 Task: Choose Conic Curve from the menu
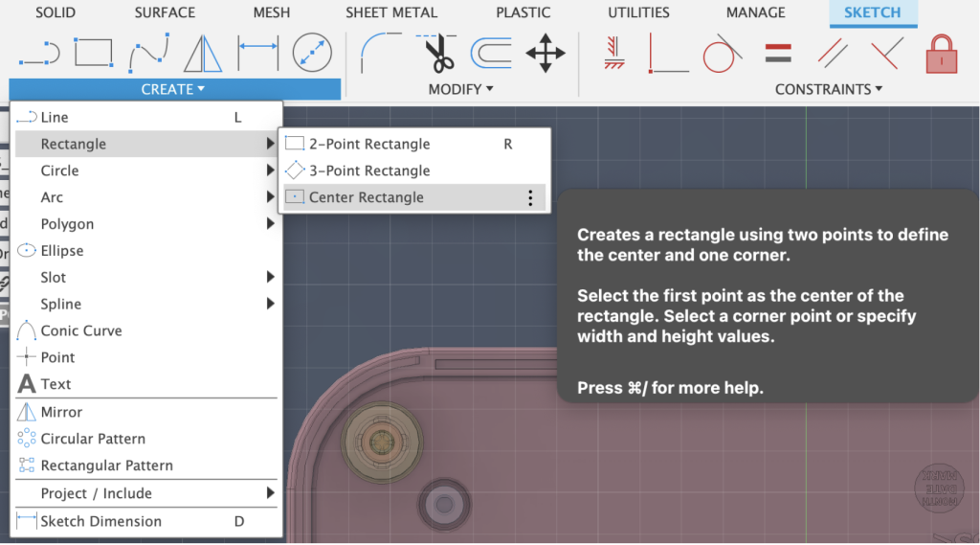(146, 330)
